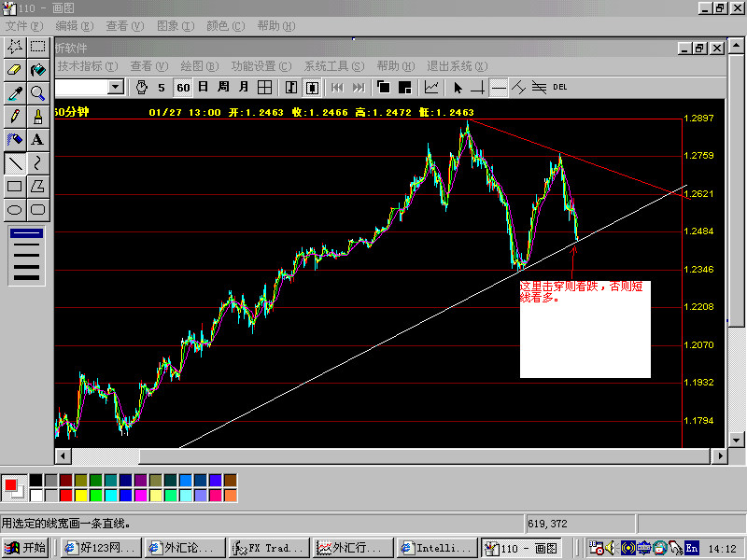Image resolution: width=747 pixels, height=560 pixels.
Task: Pick the orange color swatch
Action: coord(230,496)
